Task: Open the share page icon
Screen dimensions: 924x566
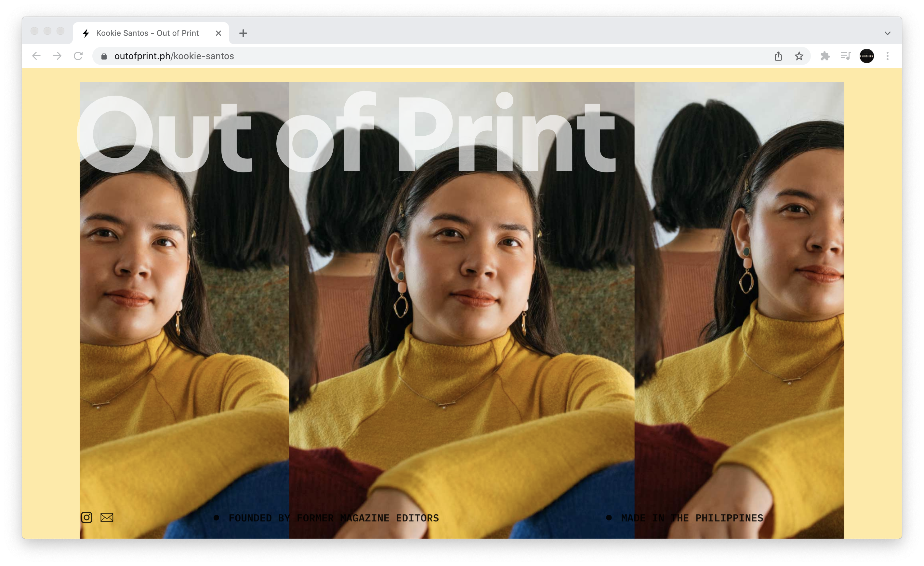Action: [778, 56]
